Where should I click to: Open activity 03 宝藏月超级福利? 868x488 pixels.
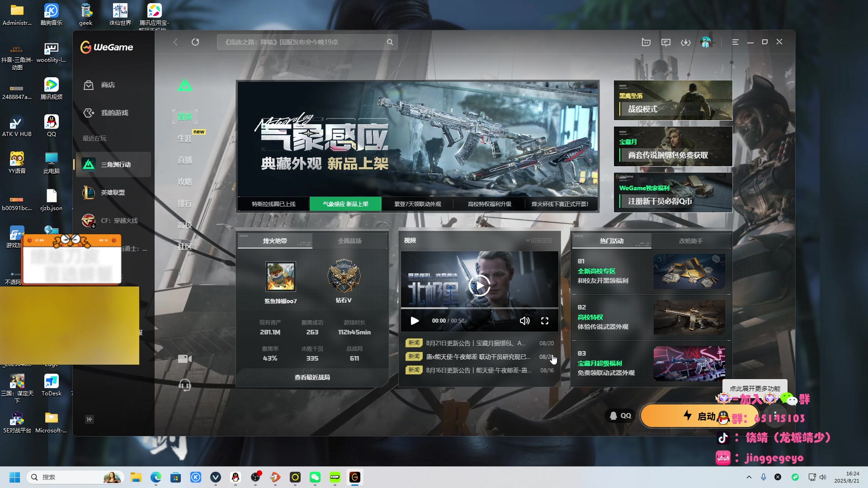pyautogui.click(x=651, y=363)
